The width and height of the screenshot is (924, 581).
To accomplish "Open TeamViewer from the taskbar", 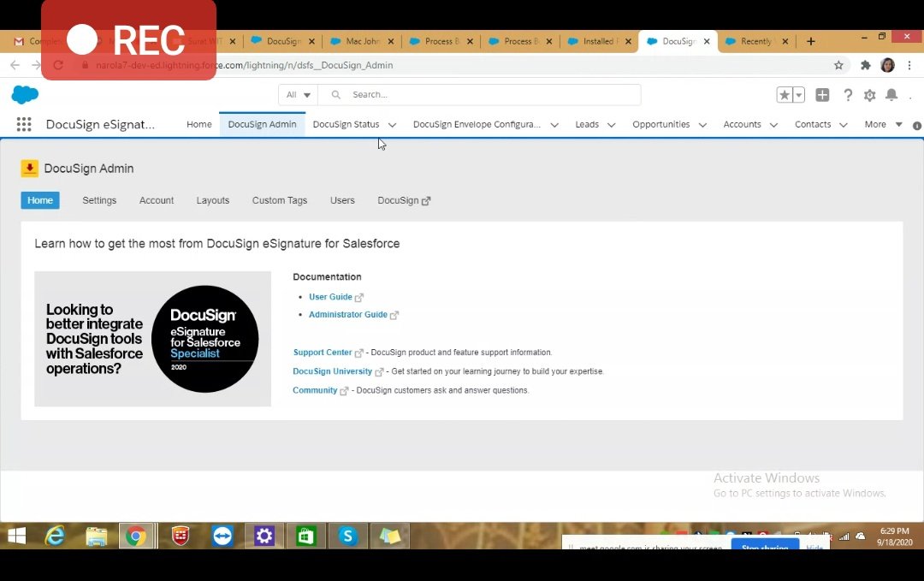I will pyautogui.click(x=222, y=536).
